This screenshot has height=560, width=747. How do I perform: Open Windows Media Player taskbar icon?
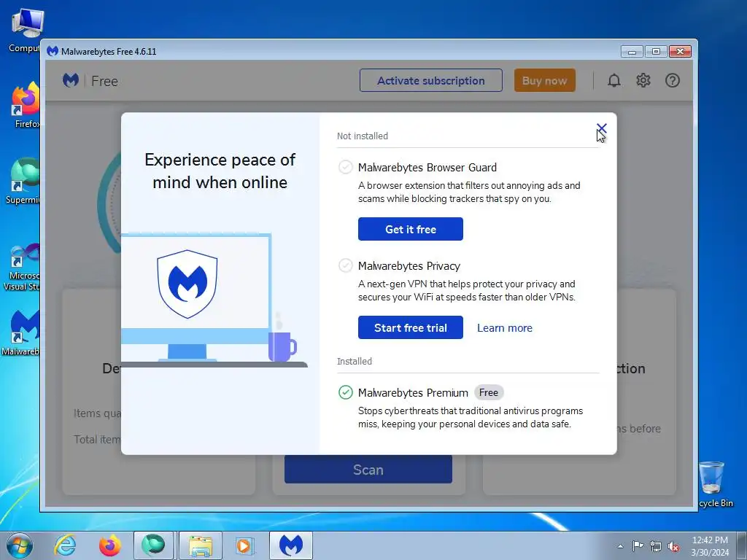pos(244,545)
